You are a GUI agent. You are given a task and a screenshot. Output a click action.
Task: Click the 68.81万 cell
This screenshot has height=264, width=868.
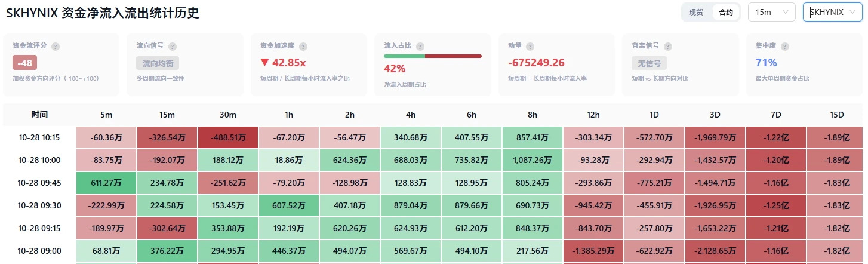[x=106, y=251]
